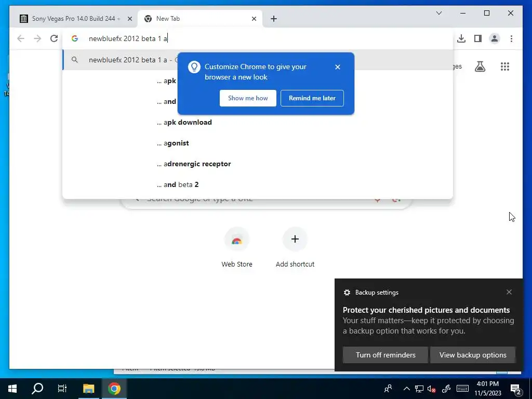Screen dimensions: 532x399
Task: Click the muted volume tray icon
Action: click(432, 389)
